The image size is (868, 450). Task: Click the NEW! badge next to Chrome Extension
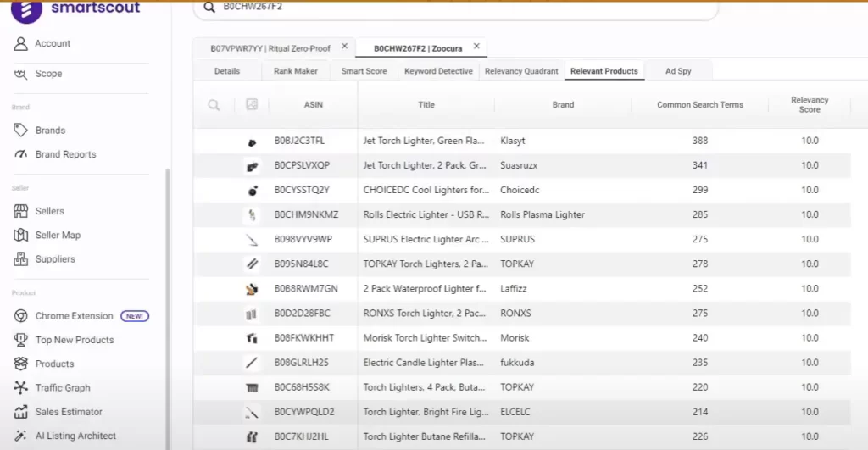pyautogui.click(x=135, y=316)
